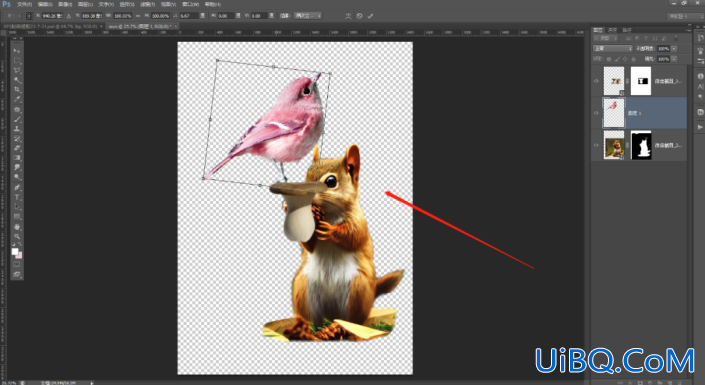Select the Brush tool
705x385 pixels.
tap(17, 119)
